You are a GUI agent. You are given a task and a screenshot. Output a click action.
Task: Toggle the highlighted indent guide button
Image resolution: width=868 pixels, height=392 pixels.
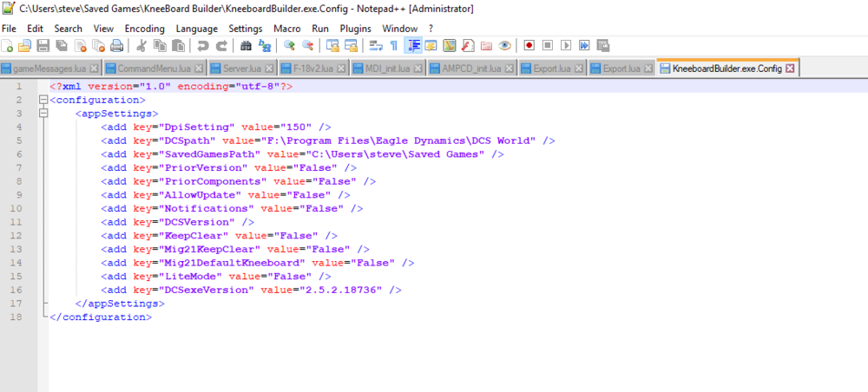pyautogui.click(x=412, y=46)
